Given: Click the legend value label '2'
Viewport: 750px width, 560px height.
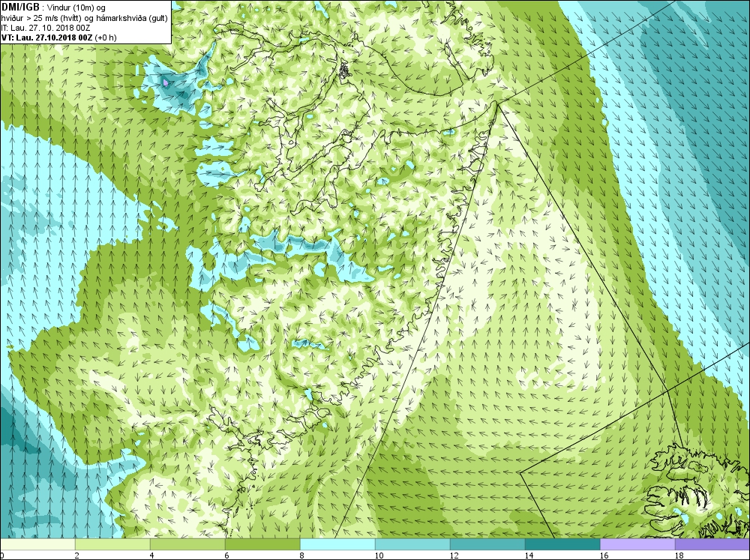Looking at the screenshot, I should [x=76, y=556].
